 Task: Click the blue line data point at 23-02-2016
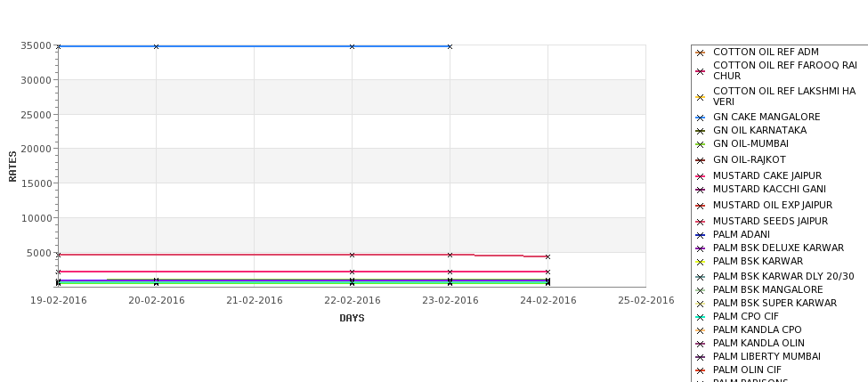pyautogui.click(x=450, y=46)
